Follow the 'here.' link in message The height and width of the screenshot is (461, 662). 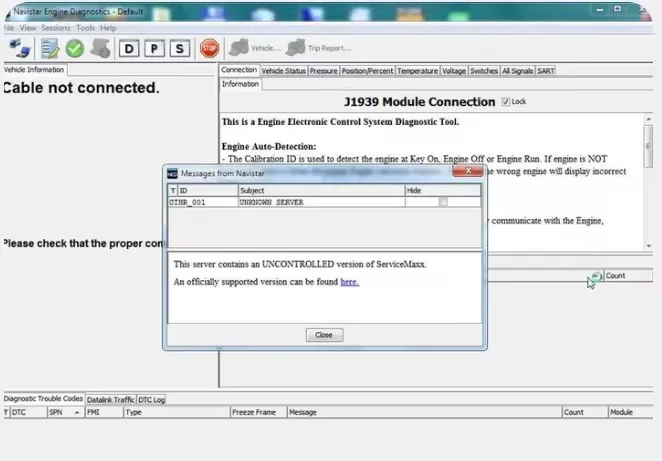tap(350, 282)
